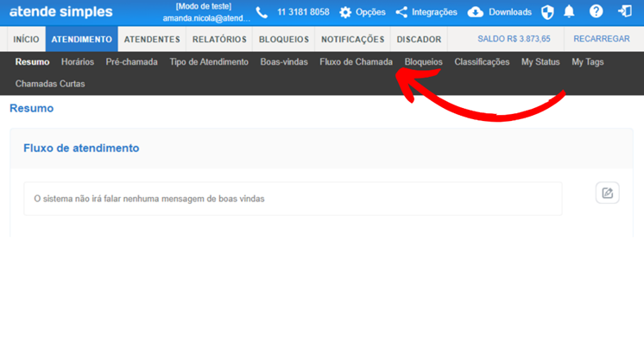This screenshot has width=644, height=362.
Task: Click the Opções label
Action: point(370,12)
